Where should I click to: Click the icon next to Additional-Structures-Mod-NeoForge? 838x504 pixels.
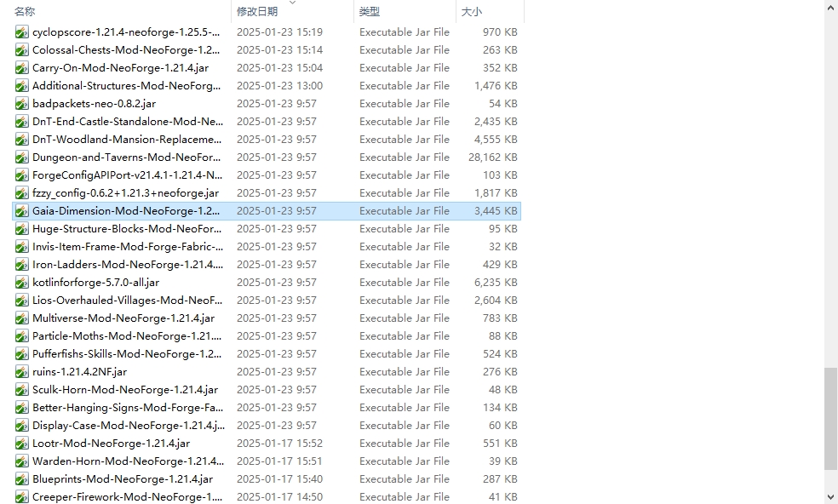[x=21, y=86]
